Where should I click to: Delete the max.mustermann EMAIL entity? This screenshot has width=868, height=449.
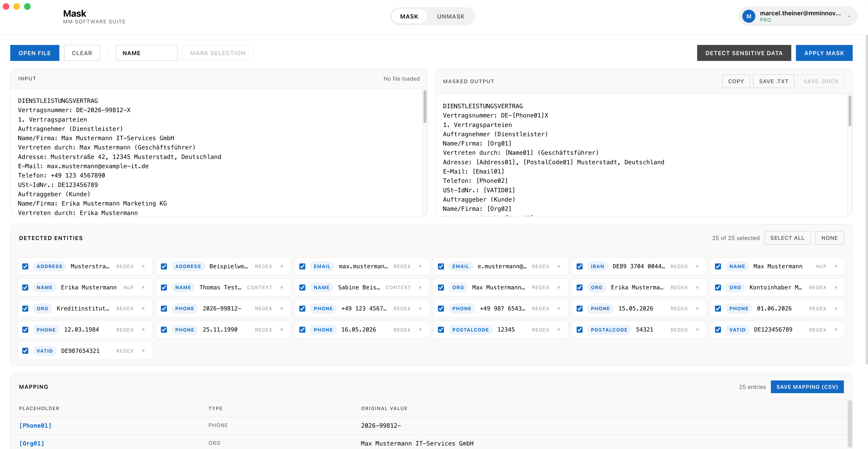coord(420,266)
